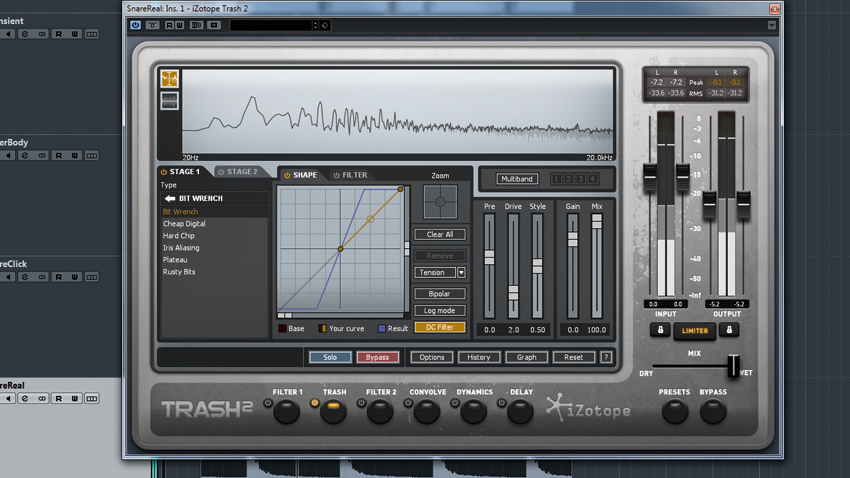The image size is (850, 478).
Task: Click the A/B compare icon in plugin toolbar
Action: pos(196,25)
